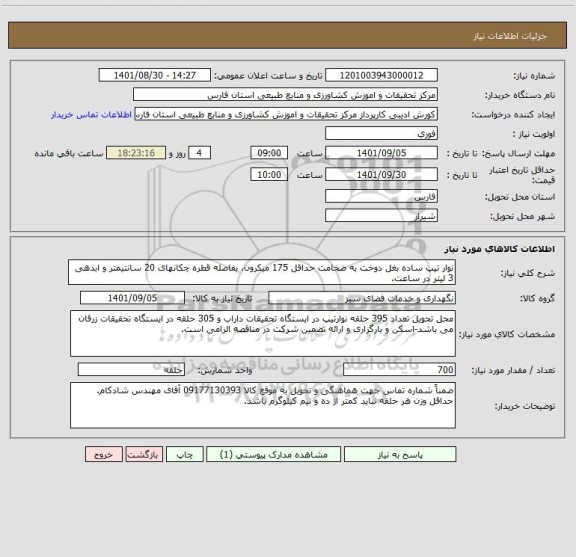The height and width of the screenshot is (557, 576).
Task: Click the goods group field 'نگهداری و خدمات فضای سبز'
Action: pyautogui.click(x=362, y=298)
